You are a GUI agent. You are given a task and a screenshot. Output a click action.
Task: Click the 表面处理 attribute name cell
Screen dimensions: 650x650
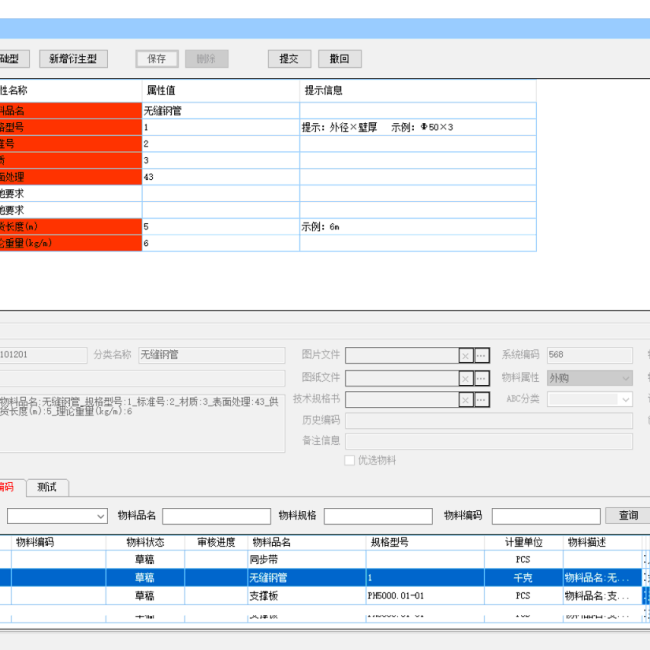point(70,177)
